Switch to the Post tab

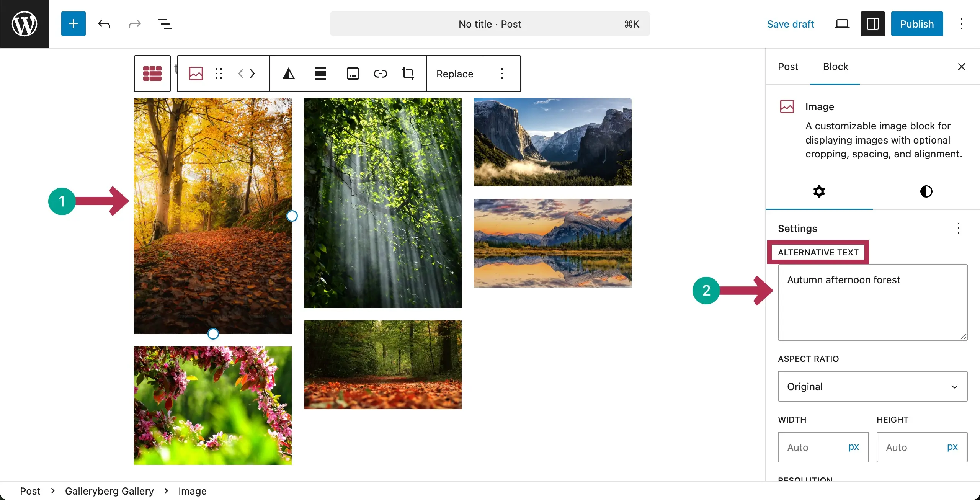tap(788, 66)
